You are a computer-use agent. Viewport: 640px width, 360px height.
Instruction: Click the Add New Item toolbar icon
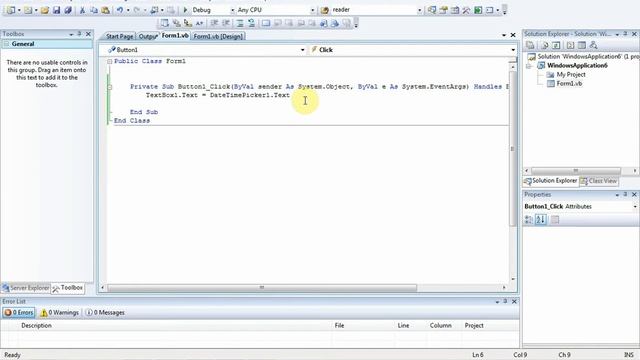(x=27, y=10)
